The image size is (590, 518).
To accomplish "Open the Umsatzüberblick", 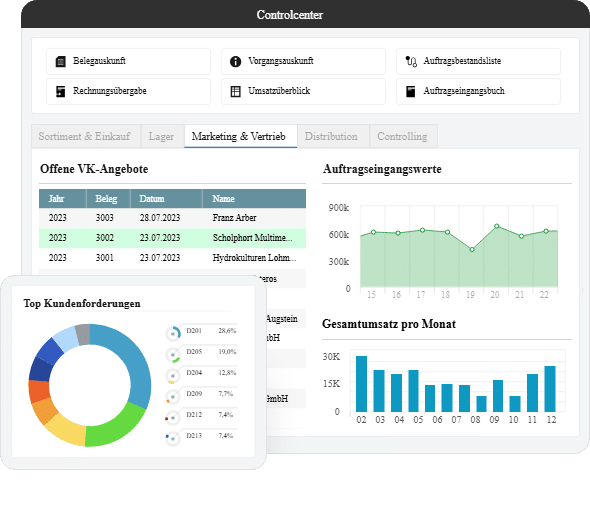I will click(303, 91).
